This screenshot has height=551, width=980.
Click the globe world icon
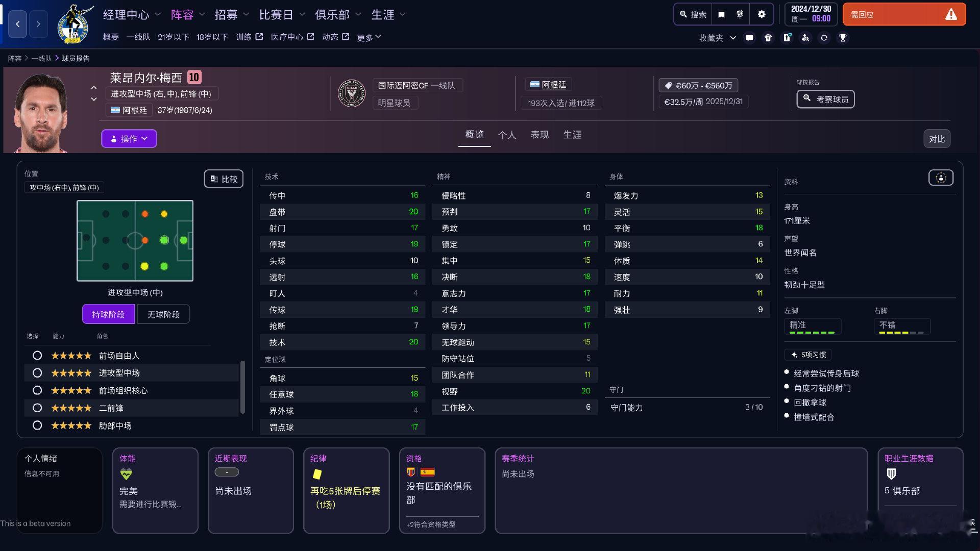pyautogui.click(x=740, y=14)
